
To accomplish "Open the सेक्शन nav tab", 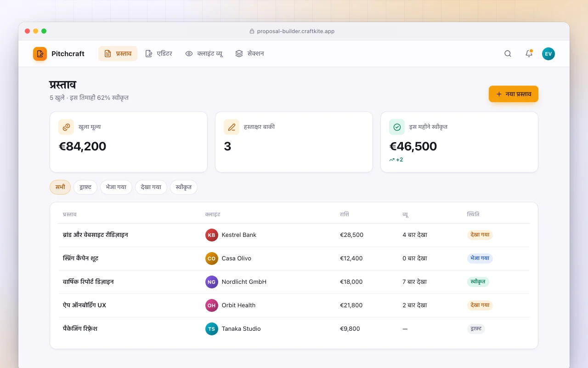I will [x=249, y=54].
